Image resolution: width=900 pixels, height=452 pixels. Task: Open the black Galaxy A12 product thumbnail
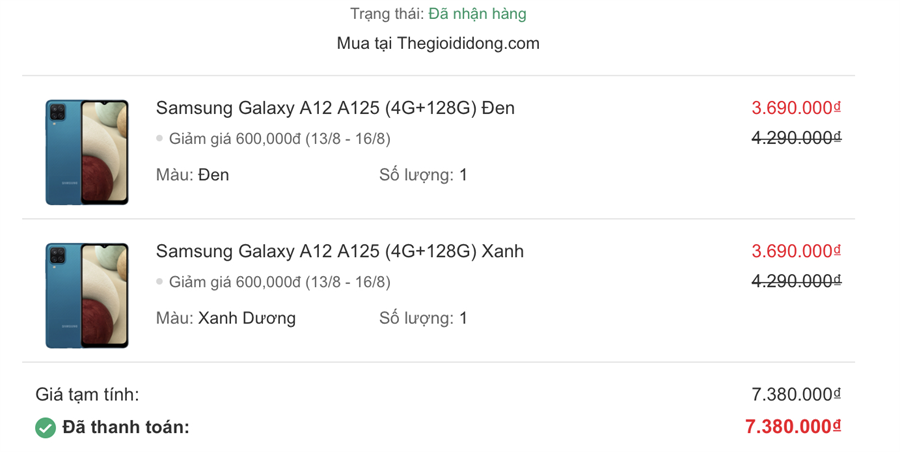(x=87, y=152)
